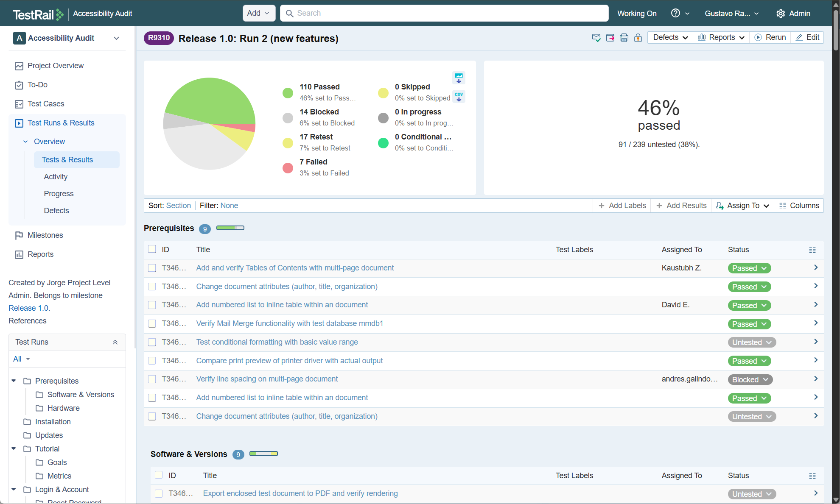Open the Release 1.0 milestone link

pyautogui.click(x=29, y=308)
